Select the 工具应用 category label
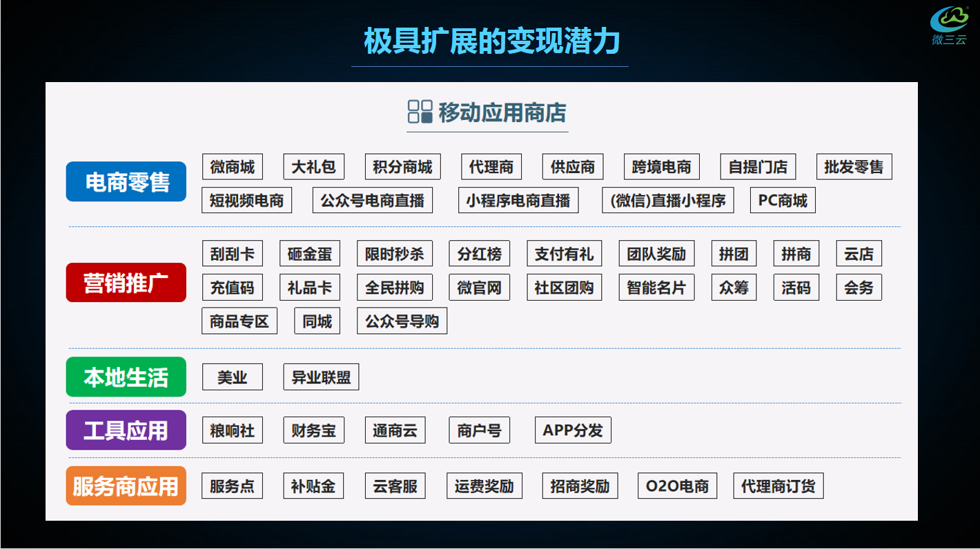The height and width of the screenshot is (549, 980). click(126, 430)
